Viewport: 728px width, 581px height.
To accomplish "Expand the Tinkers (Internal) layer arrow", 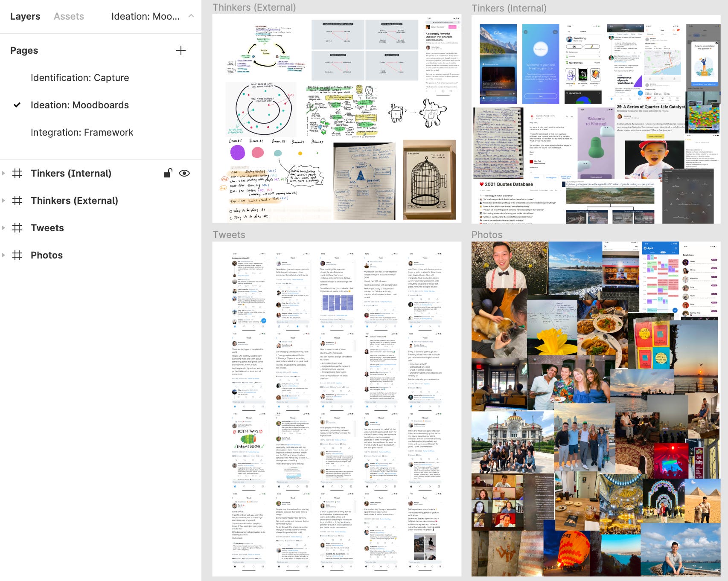I will [3, 173].
